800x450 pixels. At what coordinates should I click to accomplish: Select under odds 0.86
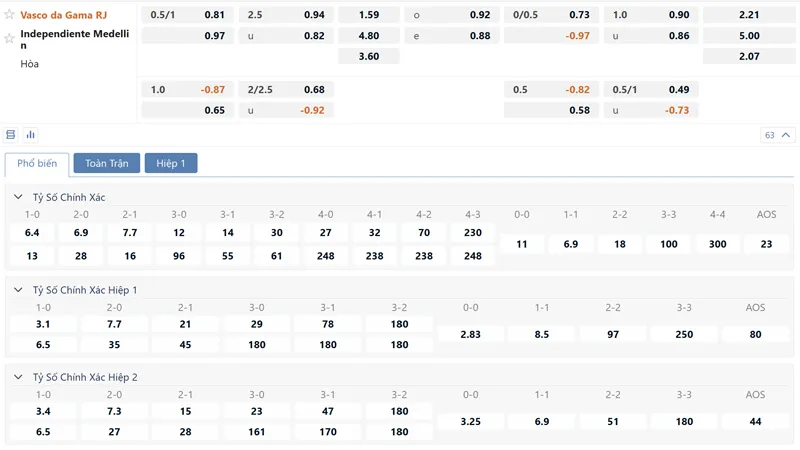652,36
